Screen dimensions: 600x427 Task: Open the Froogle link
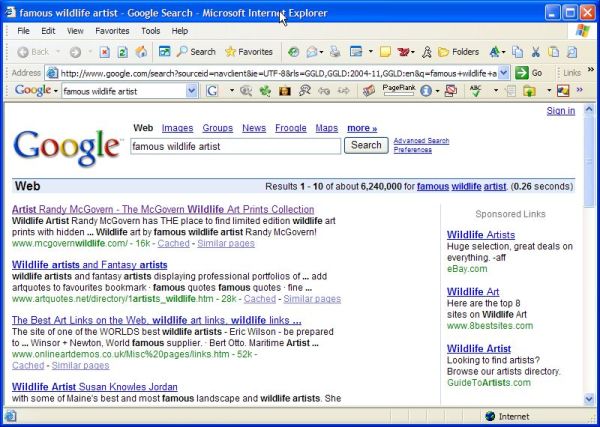point(291,128)
